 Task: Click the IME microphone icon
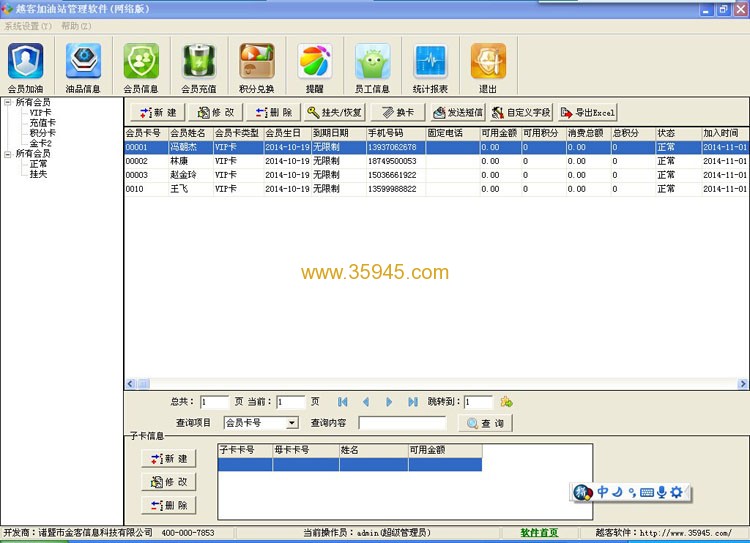[x=661, y=492]
